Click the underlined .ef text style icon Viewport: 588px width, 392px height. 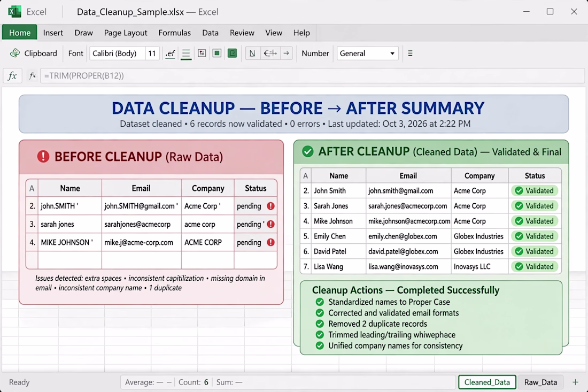click(x=170, y=53)
